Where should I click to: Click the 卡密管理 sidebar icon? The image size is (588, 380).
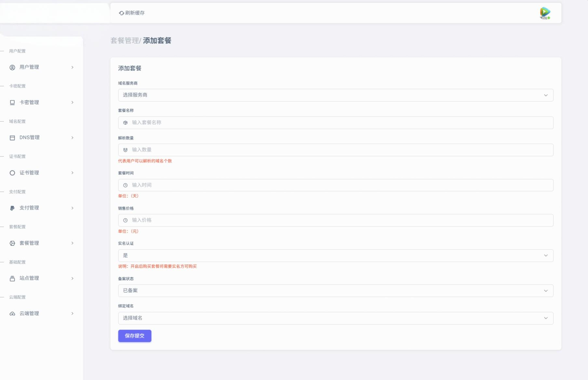(x=12, y=102)
